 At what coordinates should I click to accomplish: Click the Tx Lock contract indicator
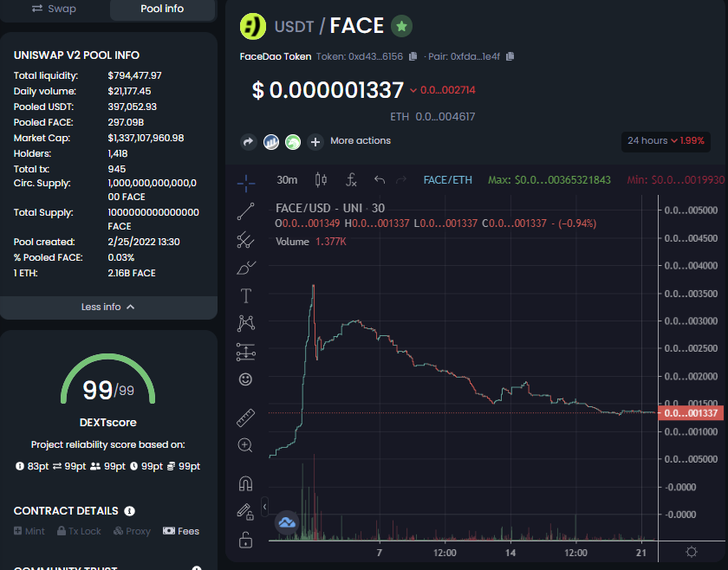pyautogui.click(x=79, y=531)
